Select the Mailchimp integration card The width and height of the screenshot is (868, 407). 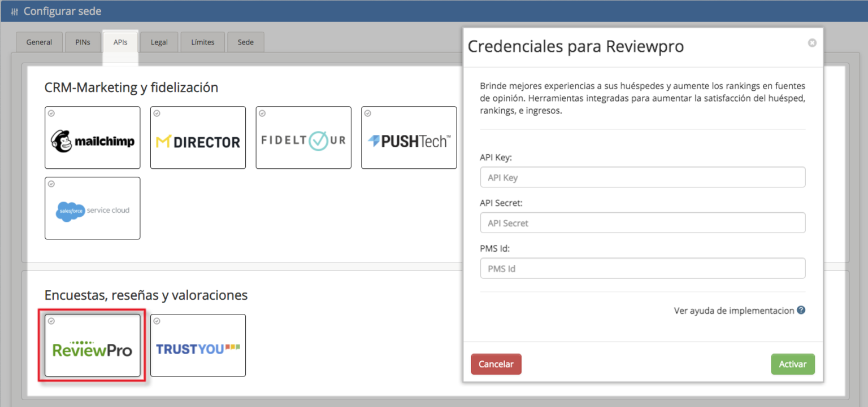(x=92, y=137)
